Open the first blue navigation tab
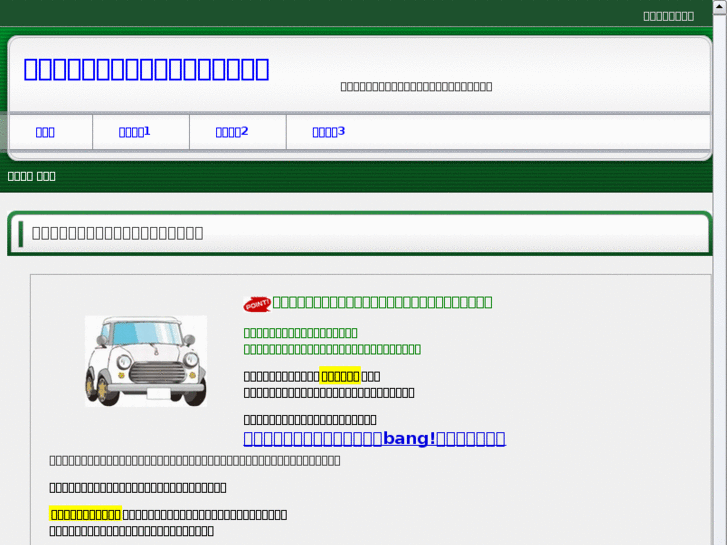 click(45, 132)
